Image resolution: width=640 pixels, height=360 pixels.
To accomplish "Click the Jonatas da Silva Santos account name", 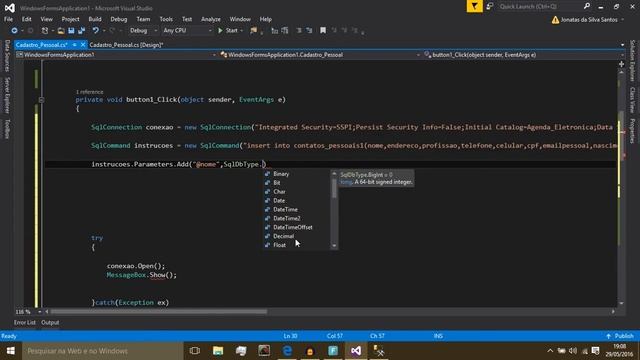I will coord(589,20).
